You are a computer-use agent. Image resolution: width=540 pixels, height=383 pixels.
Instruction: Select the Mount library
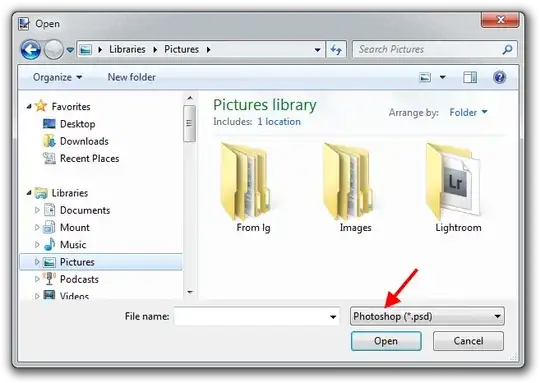(75, 227)
